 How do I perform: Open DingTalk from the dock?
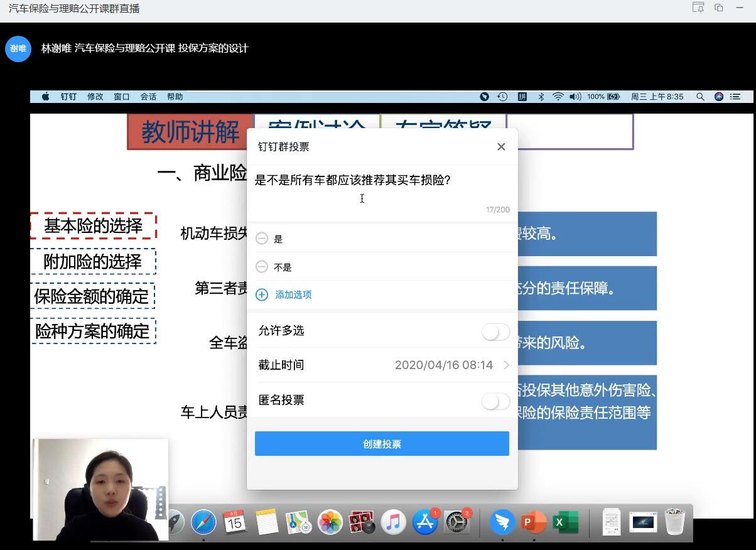pos(502,522)
